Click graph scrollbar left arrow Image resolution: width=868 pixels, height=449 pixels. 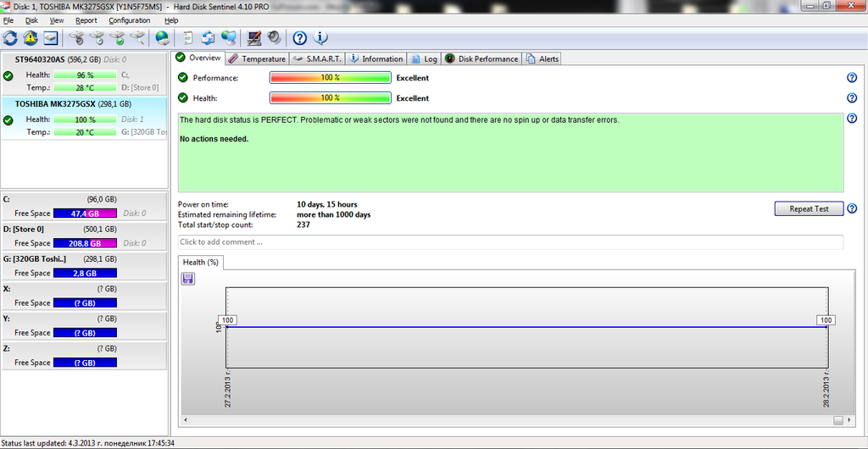tap(186, 420)
